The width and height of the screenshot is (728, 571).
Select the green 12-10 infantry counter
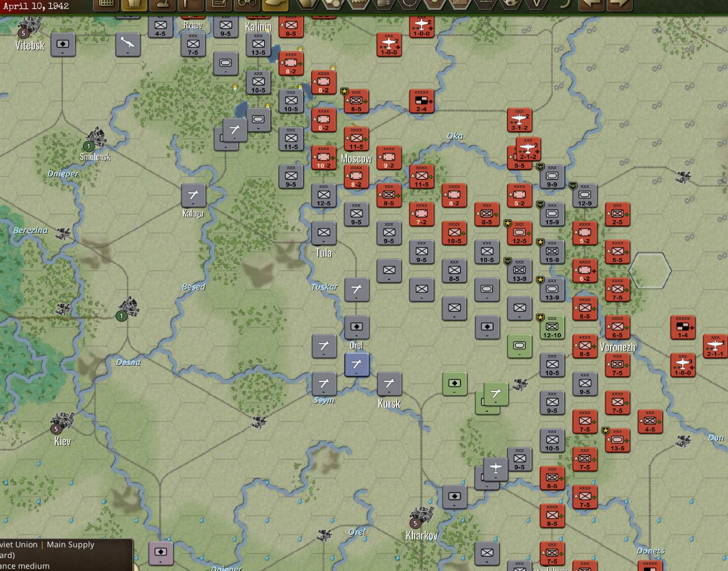click(552, 327)
